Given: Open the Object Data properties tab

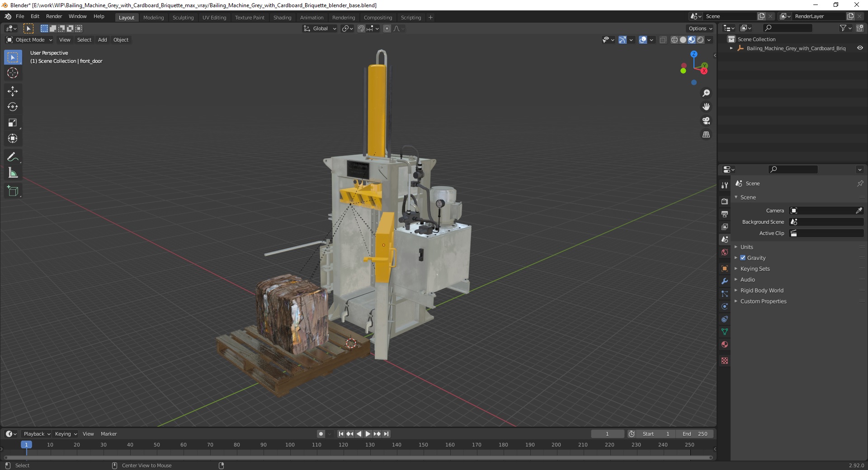Looking at the screenshot, I should (x=725, y=332).
